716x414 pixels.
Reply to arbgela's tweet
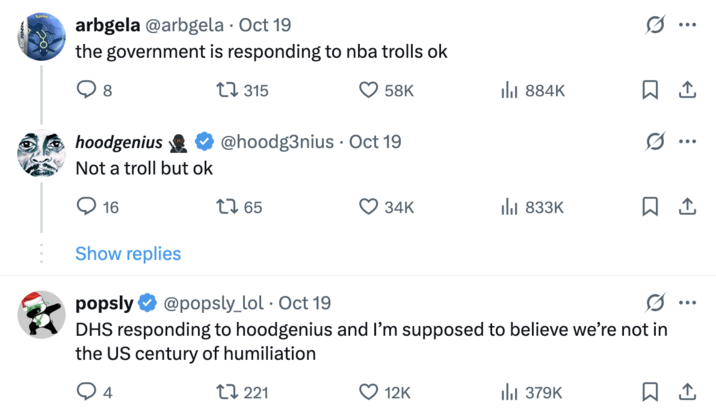click(x=86, y=91)
